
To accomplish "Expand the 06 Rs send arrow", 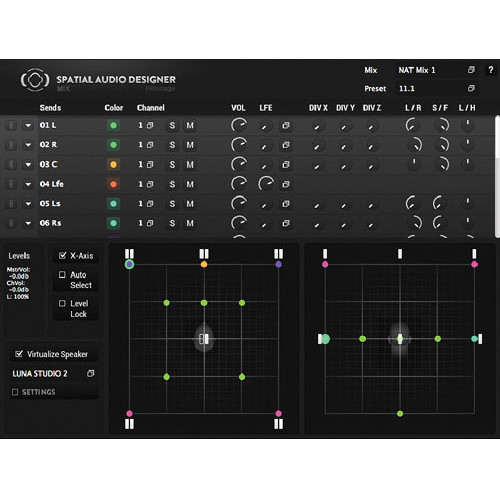I will [28, 223].
